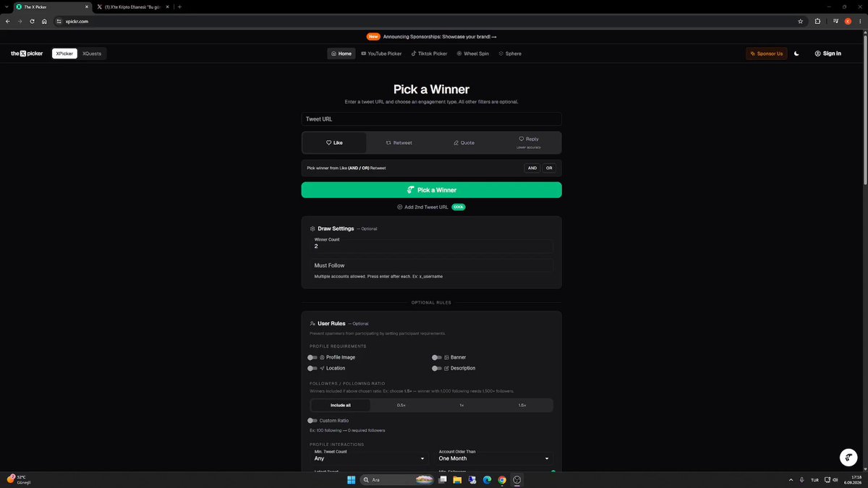
Task: Show hidden system tray icons
Action: tap(791, 480)
